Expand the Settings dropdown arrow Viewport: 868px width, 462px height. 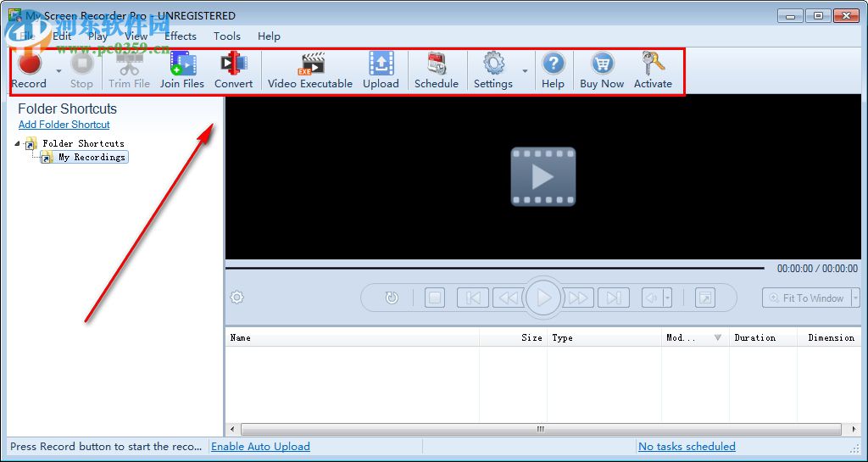point(525,71)
